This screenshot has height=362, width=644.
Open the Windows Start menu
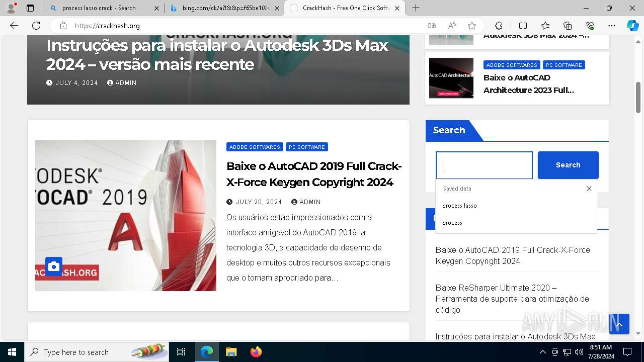click(12, 352)
